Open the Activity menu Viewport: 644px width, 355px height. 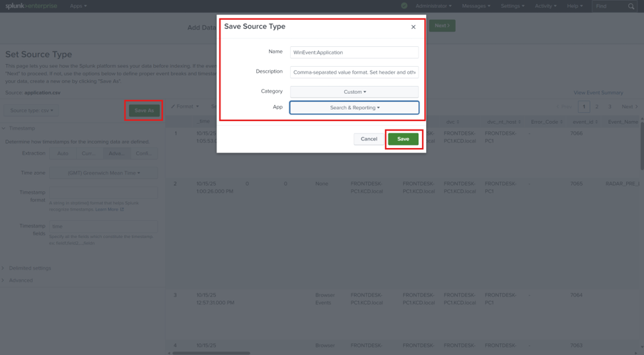(546, 6)
